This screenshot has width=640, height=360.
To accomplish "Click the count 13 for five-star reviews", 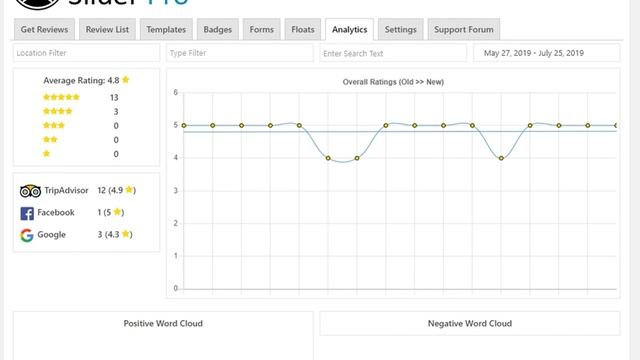I will [114, 98].
